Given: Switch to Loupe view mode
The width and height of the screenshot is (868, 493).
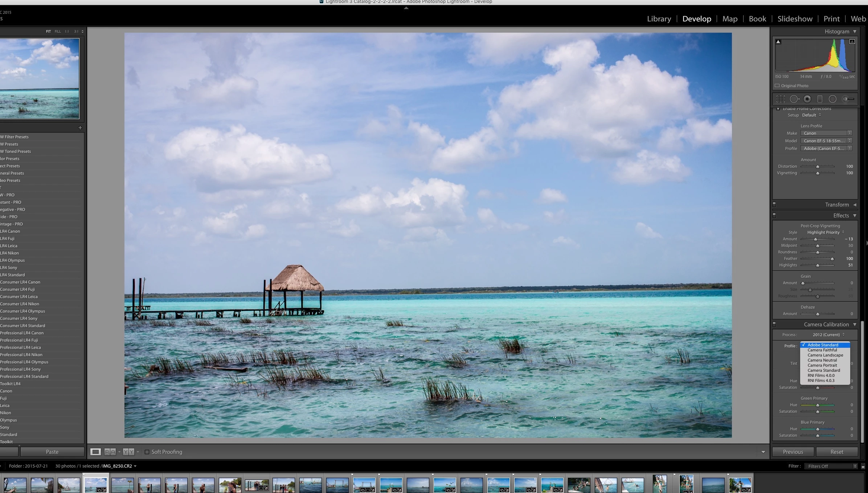Looking at the screenshot, I should (x=96, y=452).
